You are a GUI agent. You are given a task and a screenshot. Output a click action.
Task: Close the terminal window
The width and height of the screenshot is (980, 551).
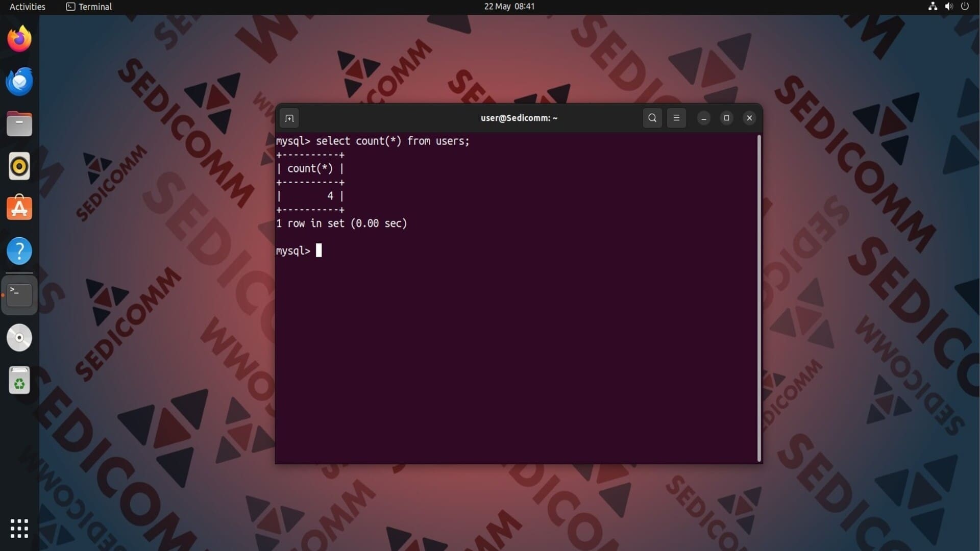pyautogui.click(x=749, y=118)
